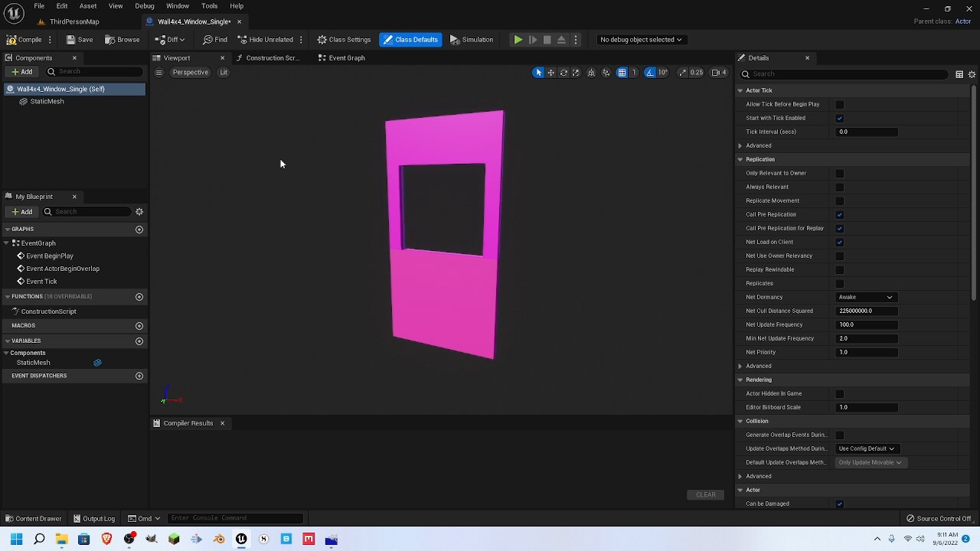This screenshot has width=980, height=551.
Task: Toggle scale snapping icon
Action: coord(682,73)
